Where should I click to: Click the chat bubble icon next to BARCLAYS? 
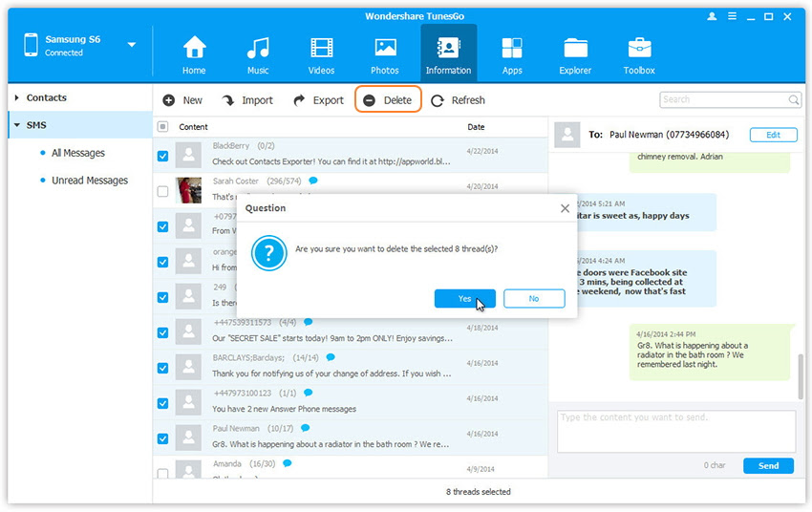point(331,357)
